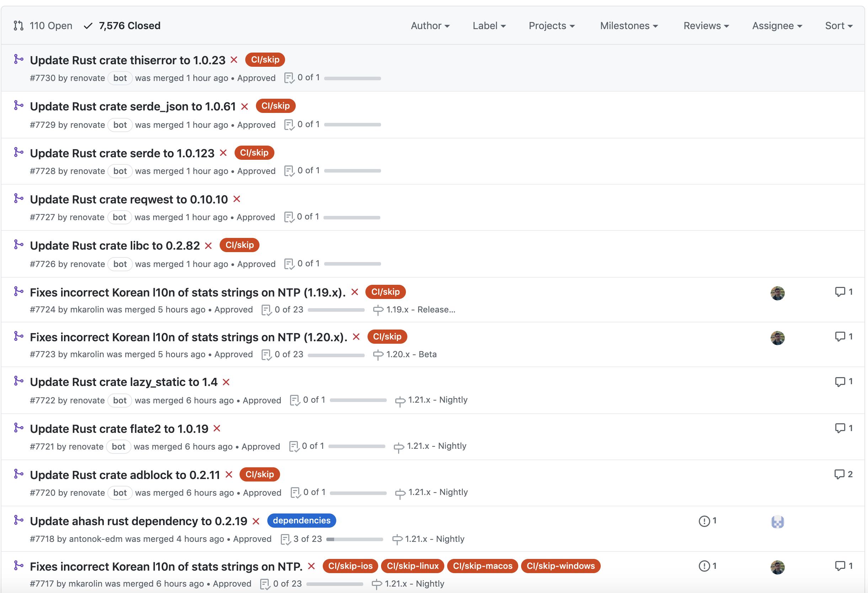
Task: Click the assignee avatar on PR #7723
Action: [x=777, y=338]
